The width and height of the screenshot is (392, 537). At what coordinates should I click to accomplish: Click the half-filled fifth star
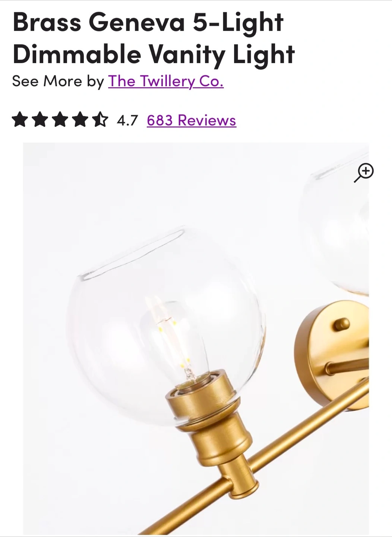[x=100, y=120]
